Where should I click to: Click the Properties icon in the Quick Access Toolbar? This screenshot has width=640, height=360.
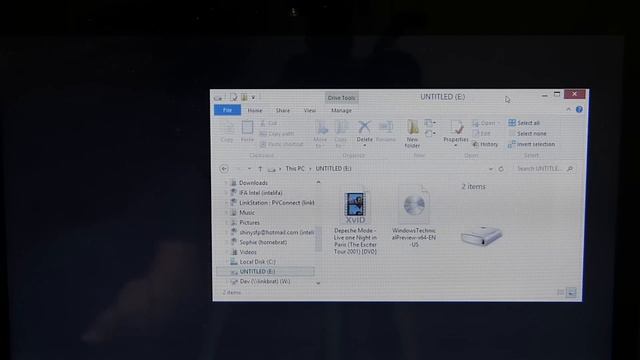233,97
